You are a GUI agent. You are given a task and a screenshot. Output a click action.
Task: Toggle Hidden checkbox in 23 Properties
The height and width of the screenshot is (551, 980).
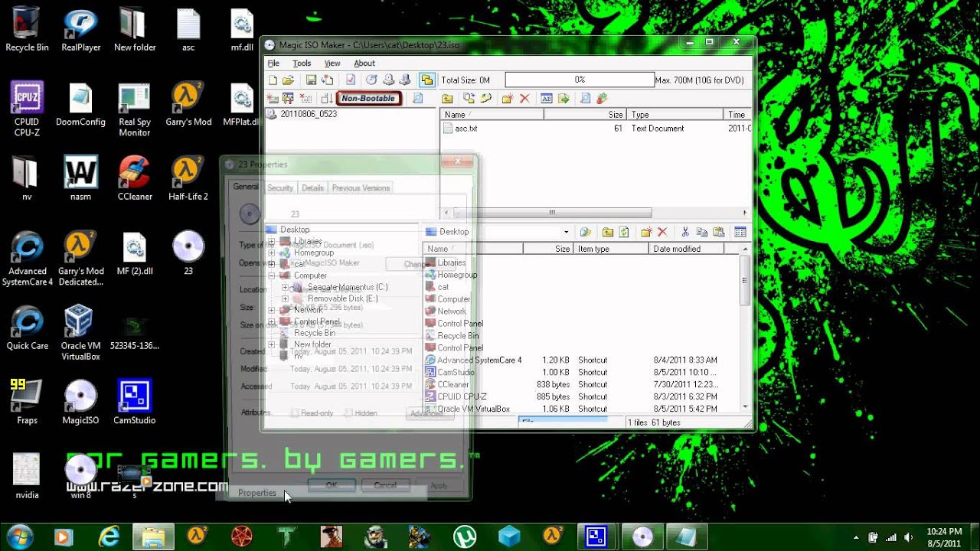tap(348, 413)
